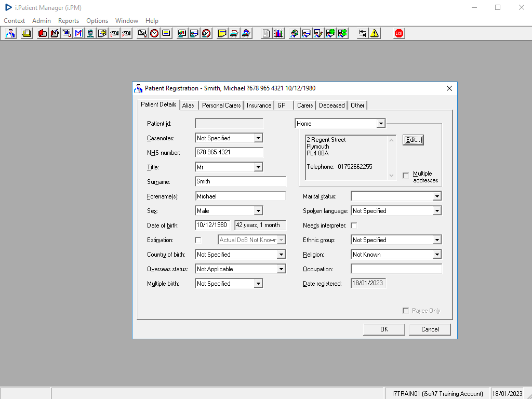
Task: Switch to the Alias tab
Action: pyautogui.click(x=188, y=105)
